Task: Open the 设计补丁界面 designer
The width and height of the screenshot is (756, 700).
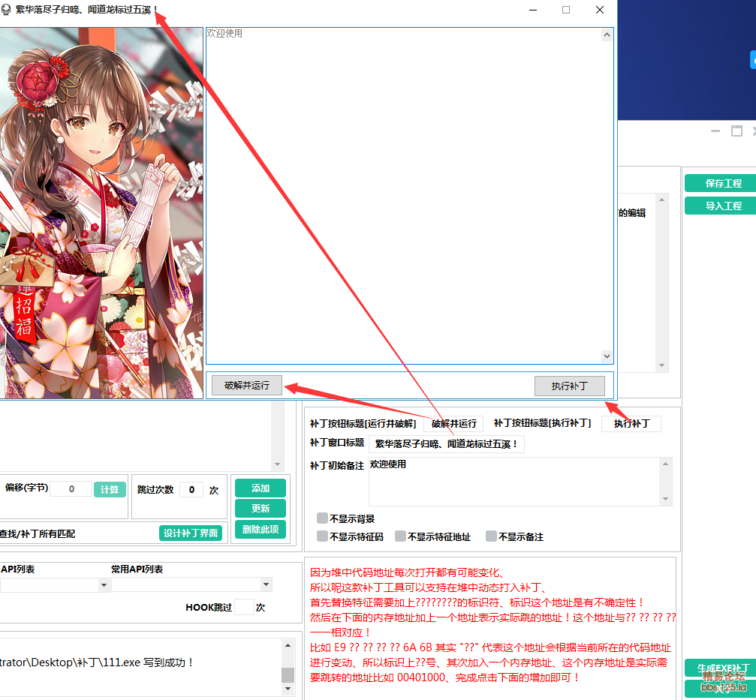Action: point(191,533)
